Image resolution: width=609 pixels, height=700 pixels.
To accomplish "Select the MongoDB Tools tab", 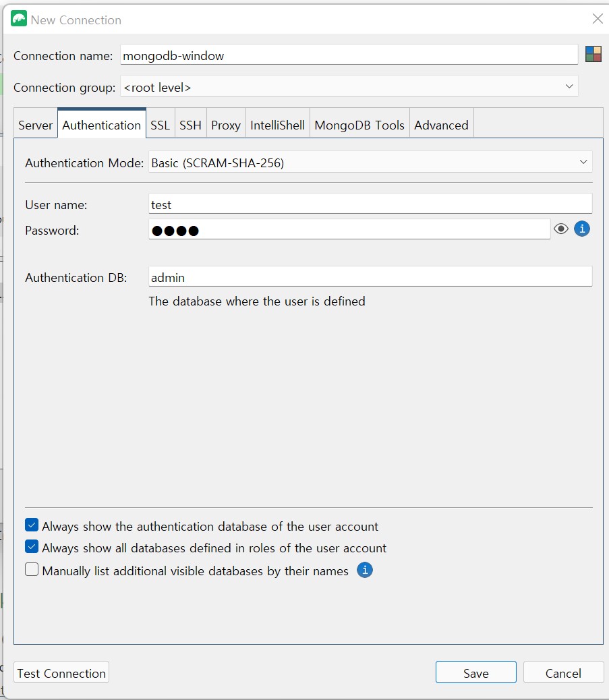I will click(x=359, y=125).
